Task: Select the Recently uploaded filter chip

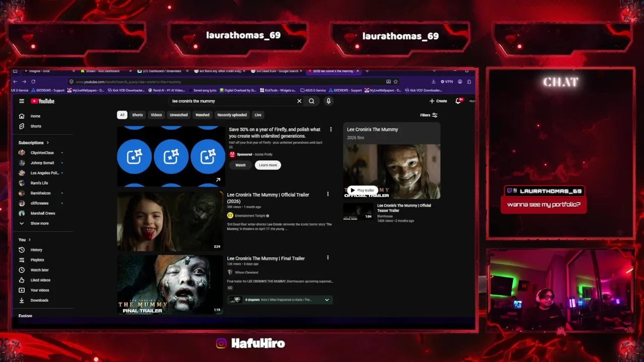Action: tap(232, 115)
